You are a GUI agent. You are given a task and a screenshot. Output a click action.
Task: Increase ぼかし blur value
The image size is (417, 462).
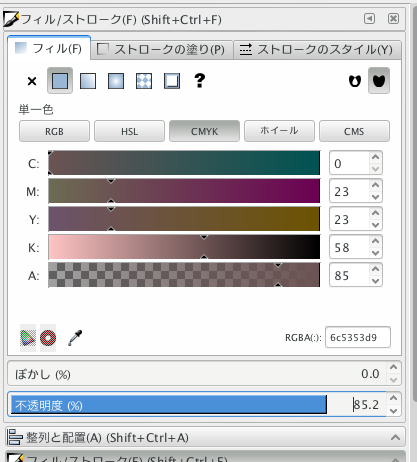(x=394, y=367)
